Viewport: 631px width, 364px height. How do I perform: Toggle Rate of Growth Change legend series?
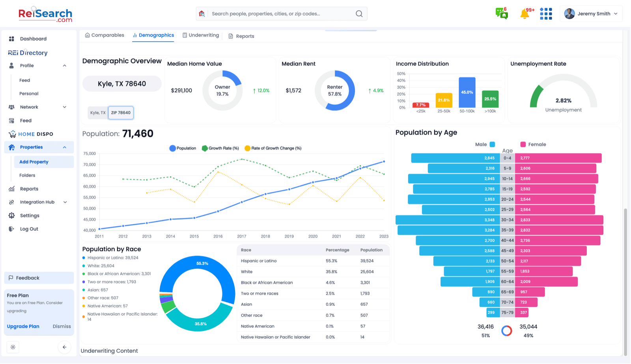[273, 148]
